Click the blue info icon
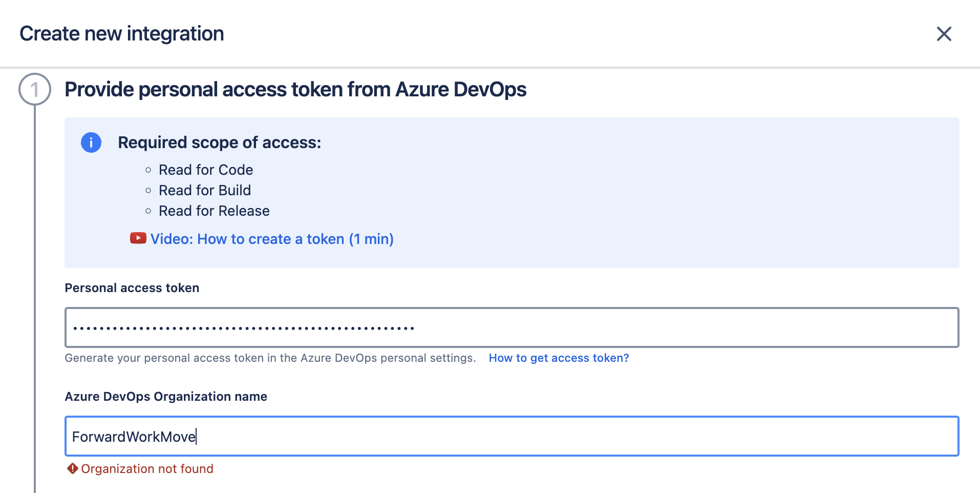The width and height of the screenshot is (980, 493). coord(91,142)
